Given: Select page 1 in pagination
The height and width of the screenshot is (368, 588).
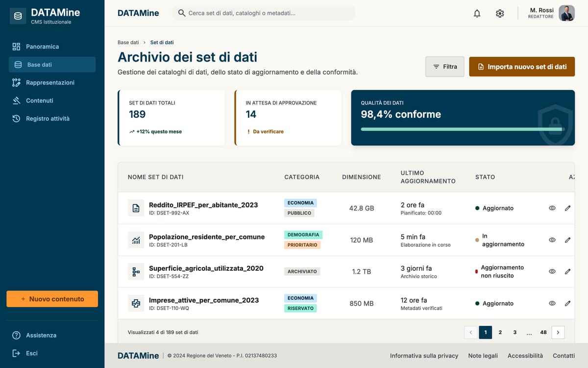Looking at the screenshot, I should (485, 332).
